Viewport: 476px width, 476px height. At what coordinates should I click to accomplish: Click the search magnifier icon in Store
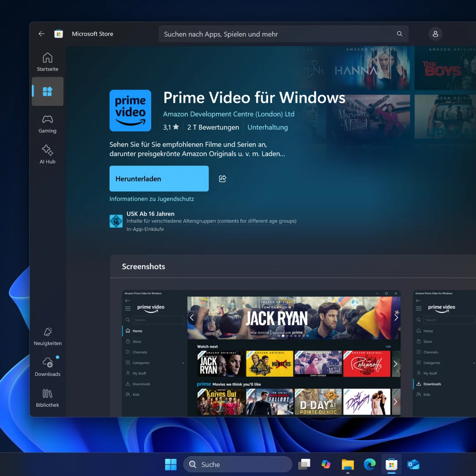pos(399,34)
